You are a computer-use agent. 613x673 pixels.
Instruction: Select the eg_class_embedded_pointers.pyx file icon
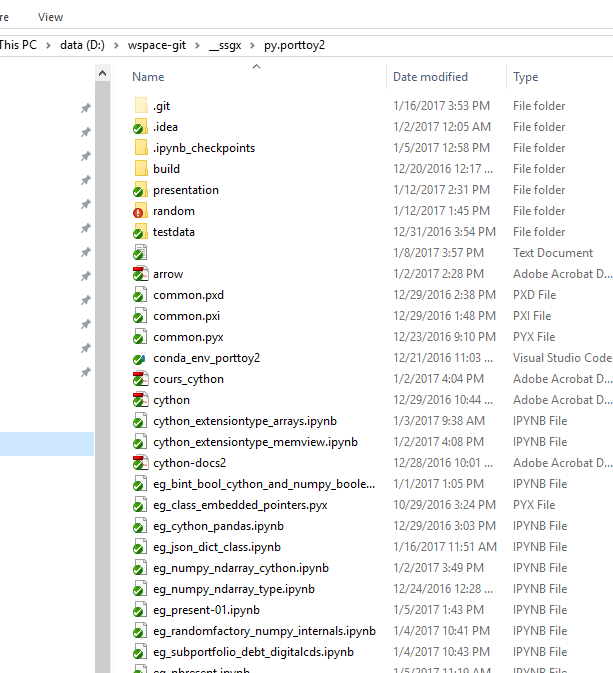click(x=140, y=505)
